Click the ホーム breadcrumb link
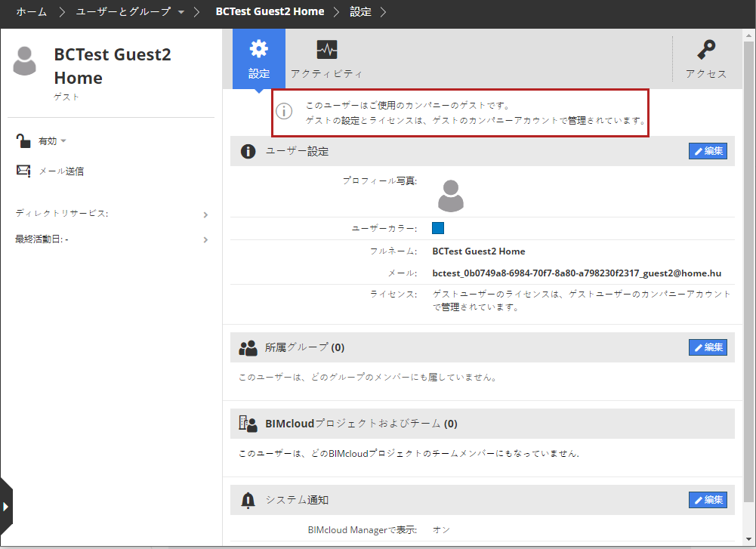The width and height of the screenshot is (756, 549). pyautogui.click(x=31, y=11)
